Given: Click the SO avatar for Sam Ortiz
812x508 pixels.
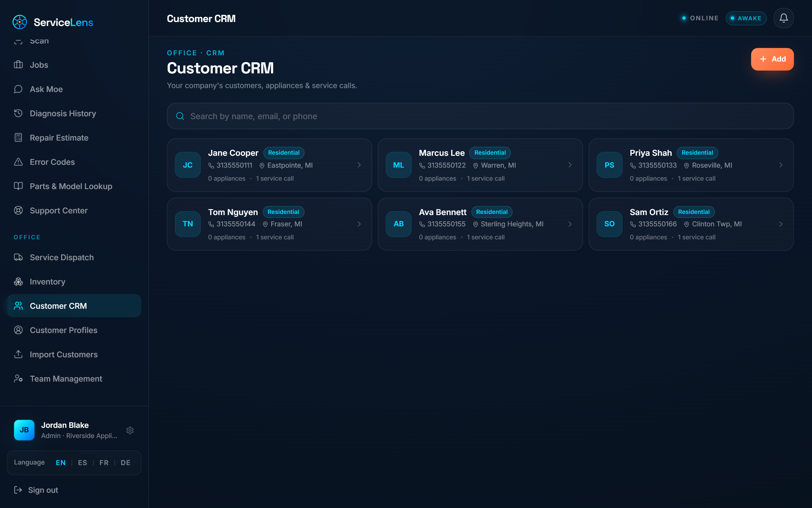Looking at the screenshot, I should [x=609, y=224].
